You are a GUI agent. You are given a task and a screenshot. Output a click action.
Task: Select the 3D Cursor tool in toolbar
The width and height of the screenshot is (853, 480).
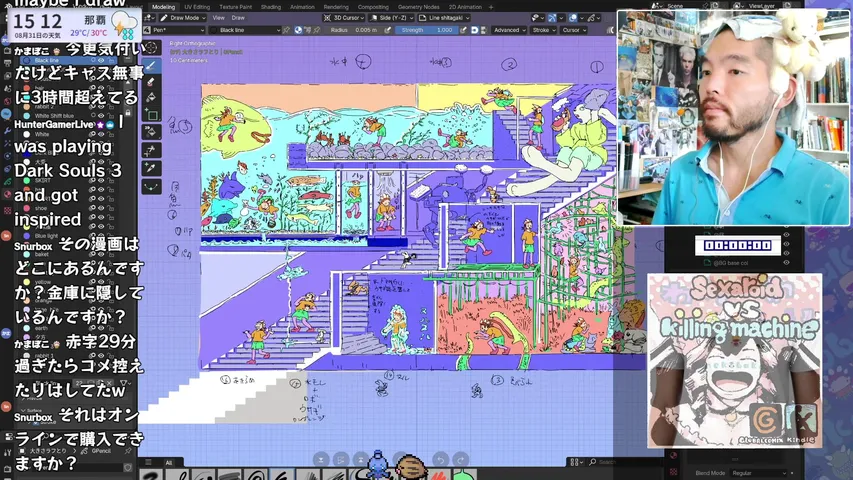click(x=151, y=48)
